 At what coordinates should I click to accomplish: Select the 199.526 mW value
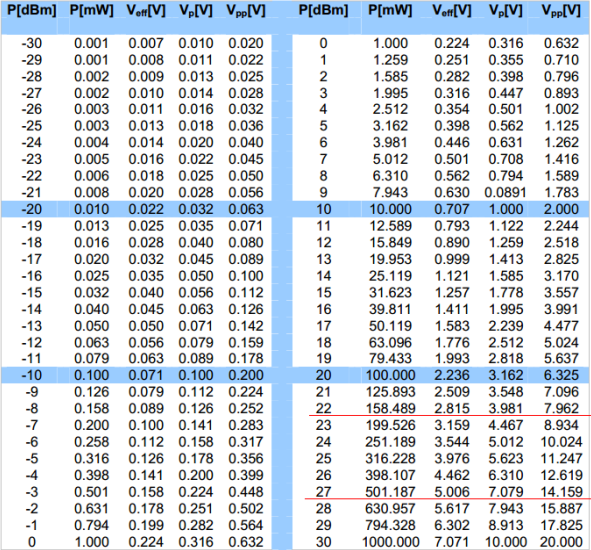[390, 426]
